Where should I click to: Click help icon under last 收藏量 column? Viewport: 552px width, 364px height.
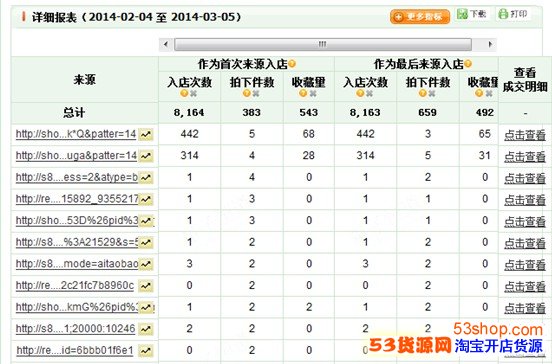(479, 93)
